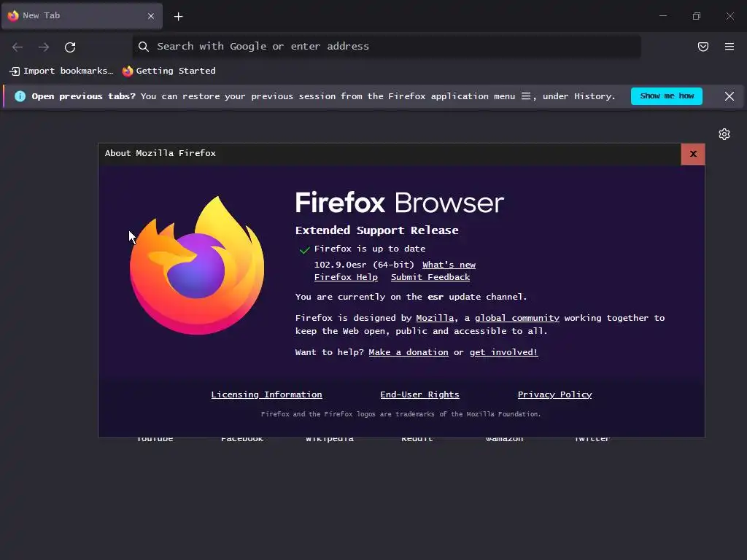Click the Firefox Browser wordmark
The height and width of the screenshot is (560, 747).
click(399, 203)
